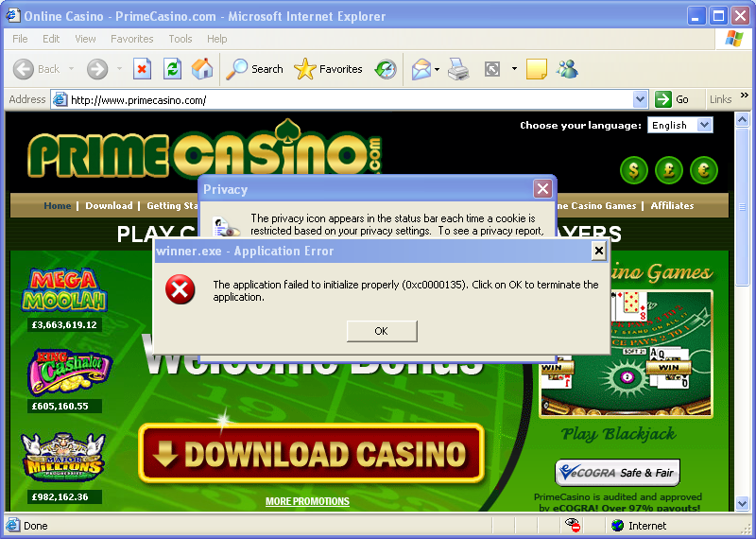Viewport: 756px width, 539px height.
Task: Close the Privacy dialog
Action: [x=542, y=189]
